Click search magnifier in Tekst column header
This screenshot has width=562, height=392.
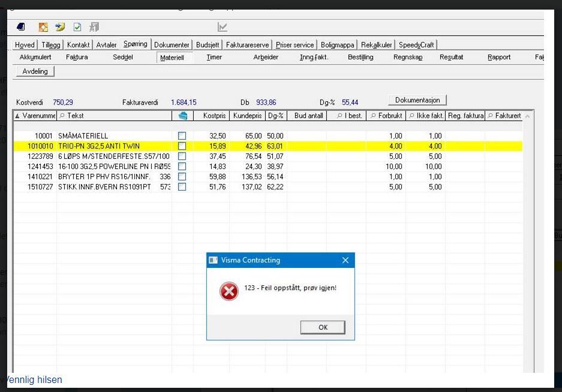click(x=62, y=115)
